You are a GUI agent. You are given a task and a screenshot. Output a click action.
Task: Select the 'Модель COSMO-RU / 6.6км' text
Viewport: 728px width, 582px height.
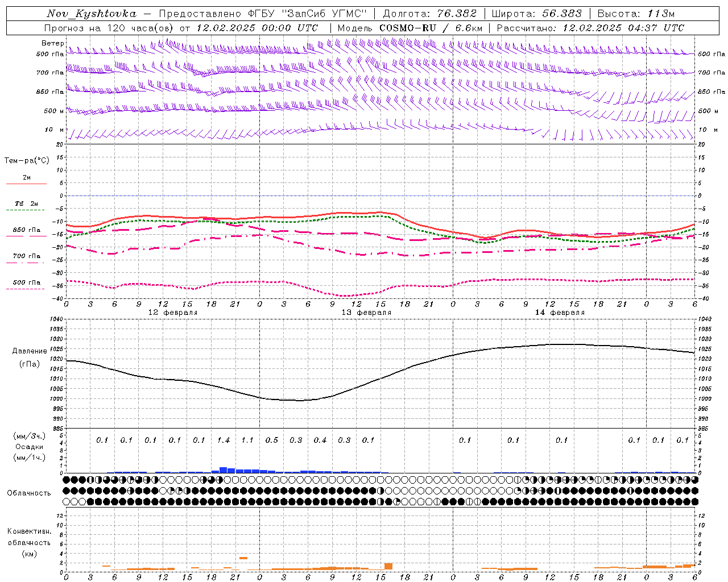(x=410, y=28)
